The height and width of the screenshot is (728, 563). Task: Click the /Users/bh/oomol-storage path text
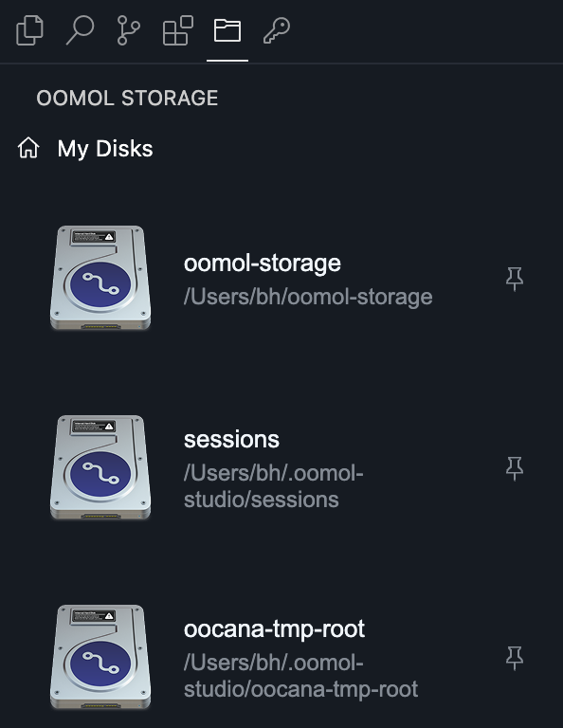[308, 297]
